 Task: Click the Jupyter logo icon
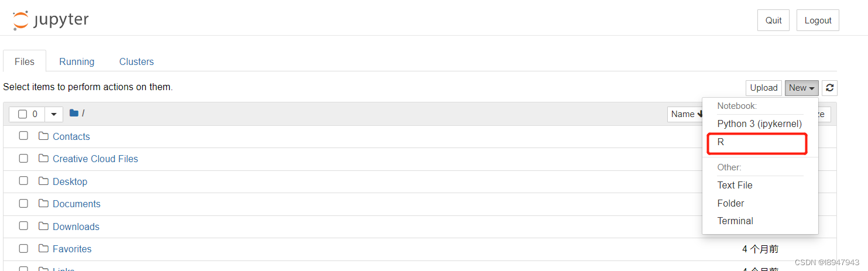(20, 20)
